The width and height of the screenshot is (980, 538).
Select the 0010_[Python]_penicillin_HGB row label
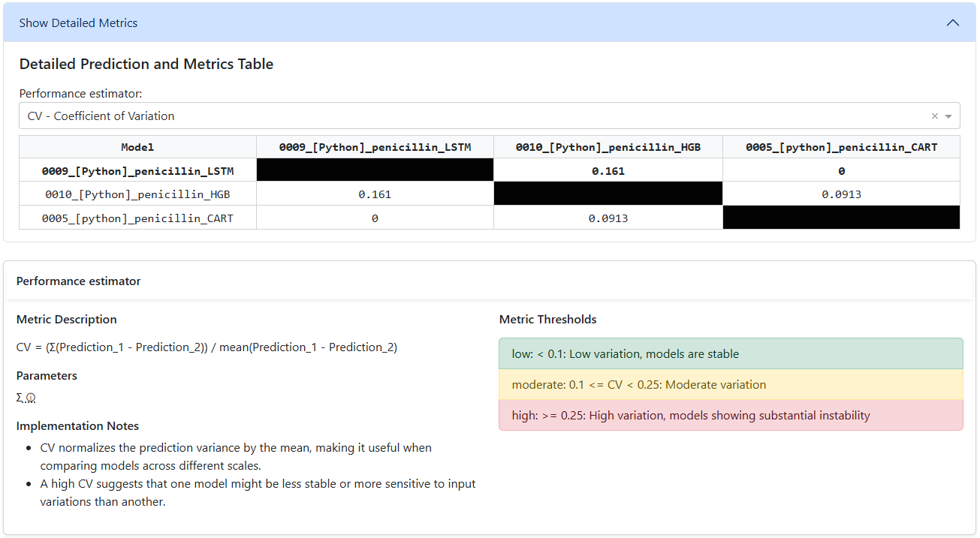point(137,194)
